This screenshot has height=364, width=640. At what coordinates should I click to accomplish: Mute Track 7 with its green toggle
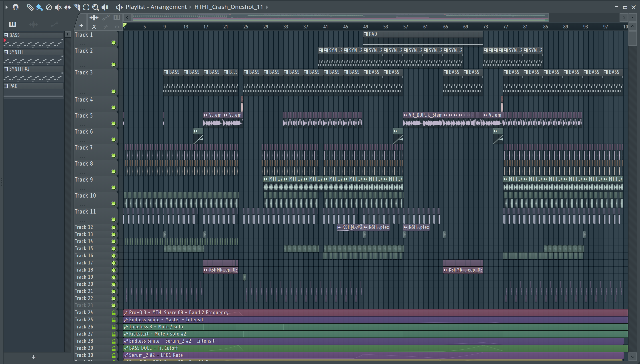(114, 156)
